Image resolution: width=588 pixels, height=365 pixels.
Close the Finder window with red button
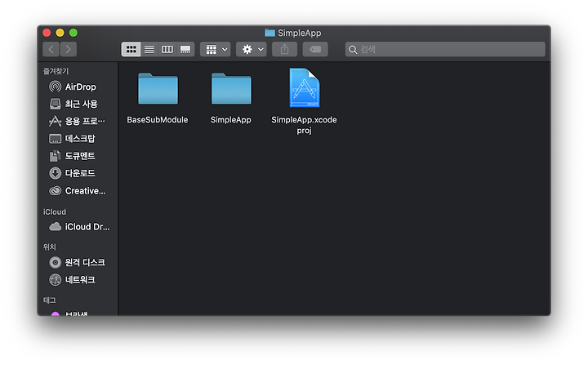coord(47,33)
